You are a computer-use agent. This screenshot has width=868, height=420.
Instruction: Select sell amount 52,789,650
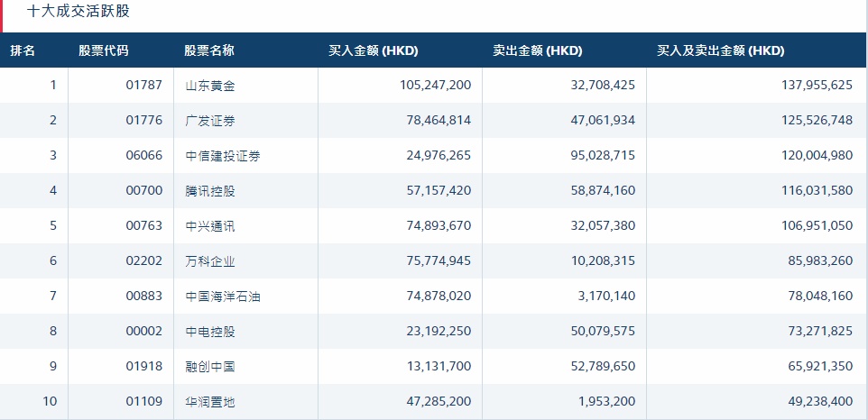(603, 367)
